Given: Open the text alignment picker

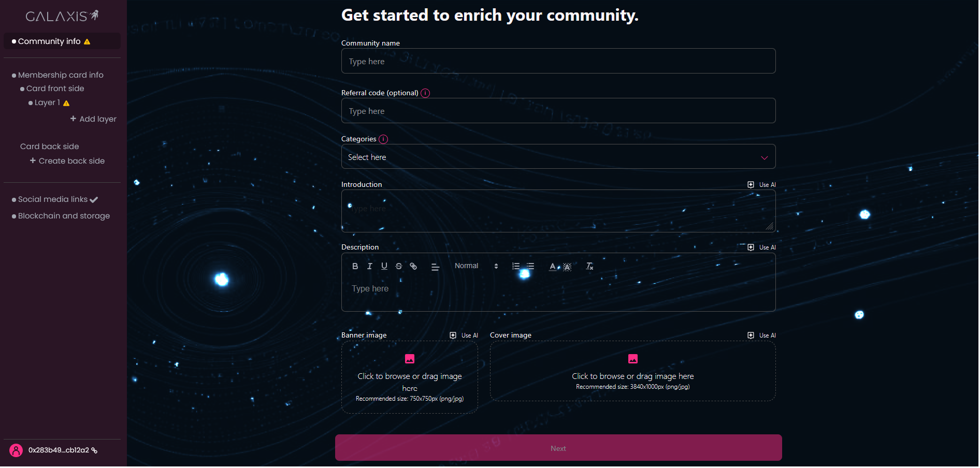Looking at the screenshot, I should click(435, 267).
